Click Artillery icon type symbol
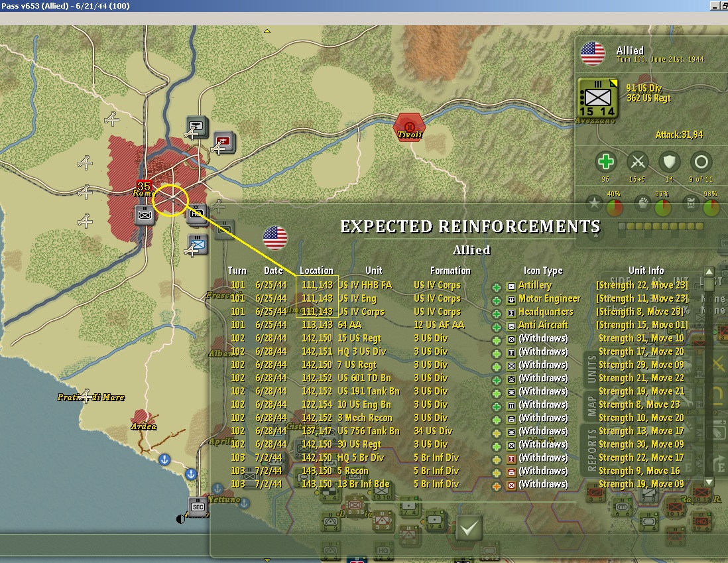Image resolution: width=728 pixels, height=563 pixels. [511, 286]
